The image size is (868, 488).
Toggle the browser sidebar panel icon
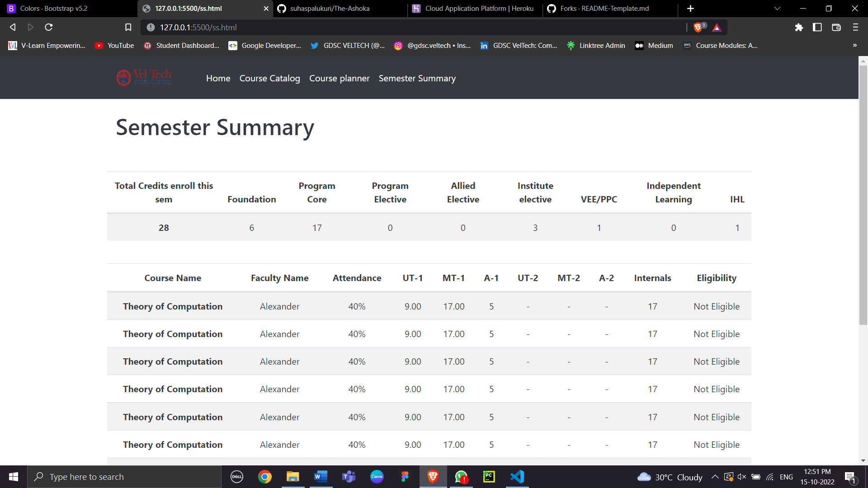(817, 28)
